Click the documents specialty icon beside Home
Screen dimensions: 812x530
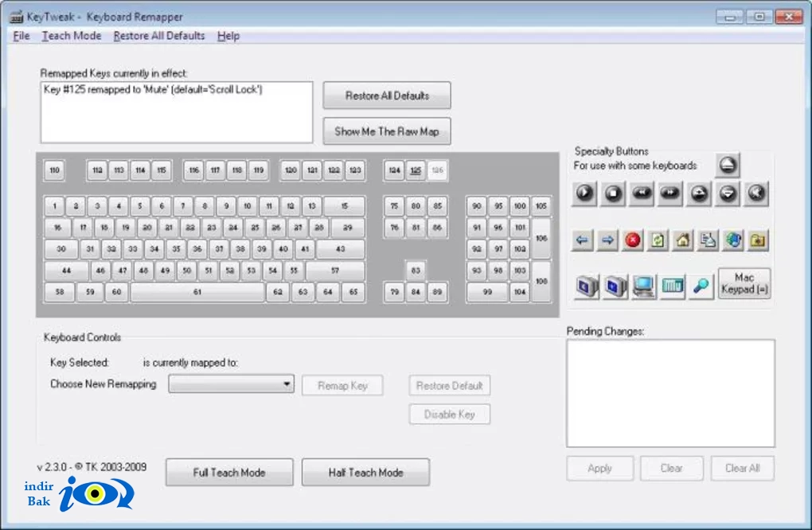(708, 240)
